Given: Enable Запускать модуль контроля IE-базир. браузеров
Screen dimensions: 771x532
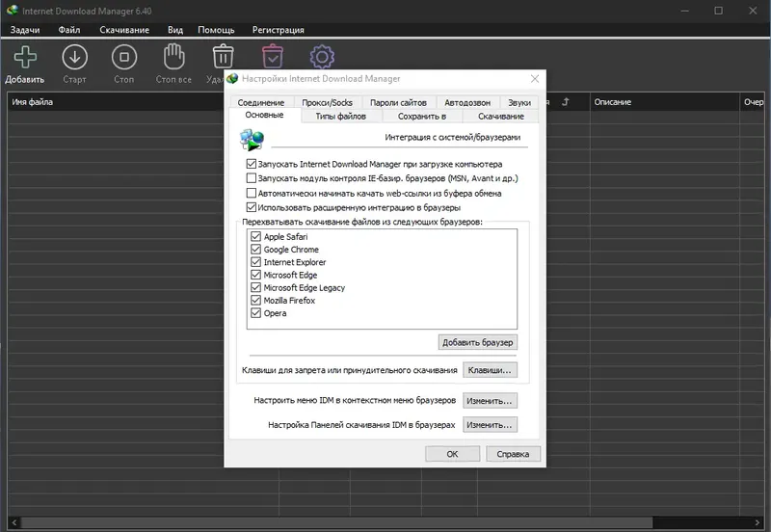Looking at the screenshot, I should click(252, 178).
